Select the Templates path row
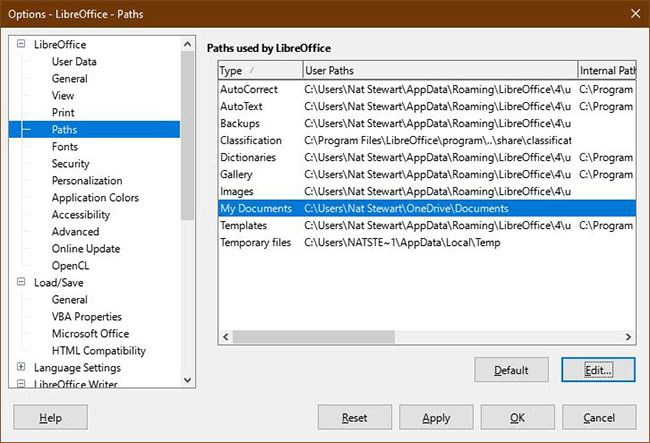Viewport: 650px width, 443px height. (x=427, y=225)
